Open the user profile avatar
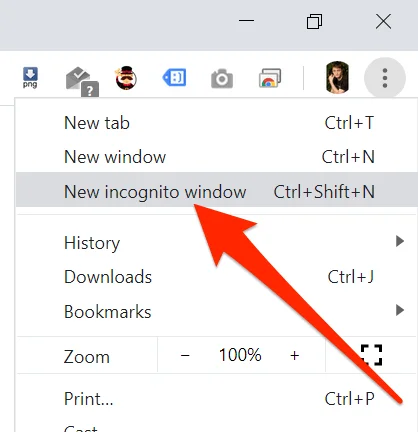This screenshot has width=418, height=432. click(337, 77)
